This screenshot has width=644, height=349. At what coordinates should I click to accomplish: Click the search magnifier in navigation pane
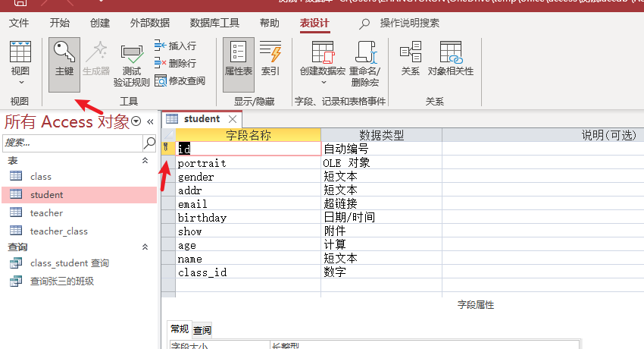149,143
